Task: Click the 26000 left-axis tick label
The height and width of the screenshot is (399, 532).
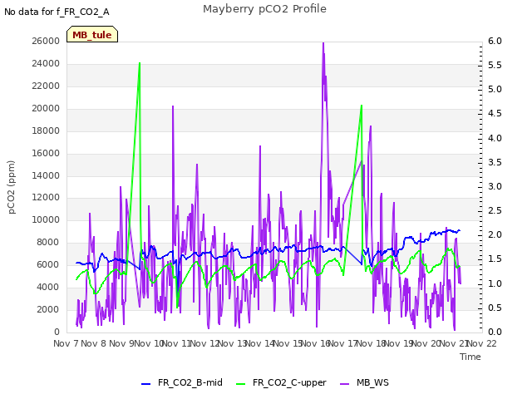Action: (x=46, y=41)
